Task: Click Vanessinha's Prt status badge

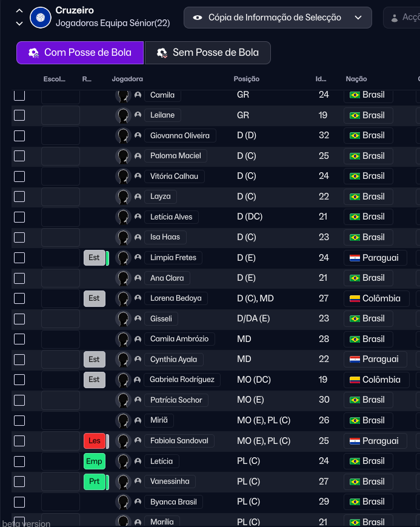Action: (94, 482)
